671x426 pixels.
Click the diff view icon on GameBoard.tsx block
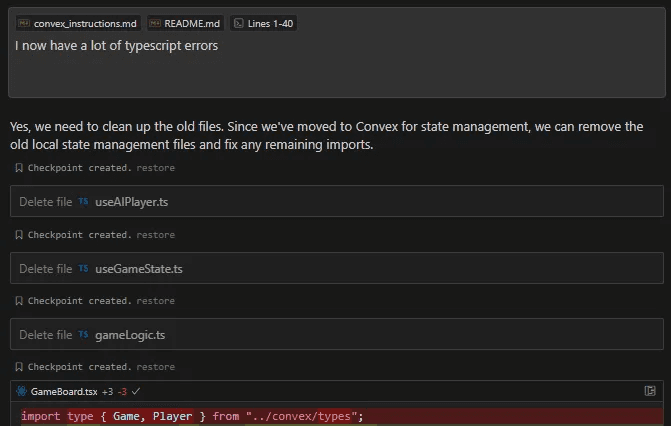click(x=650, y=391)
